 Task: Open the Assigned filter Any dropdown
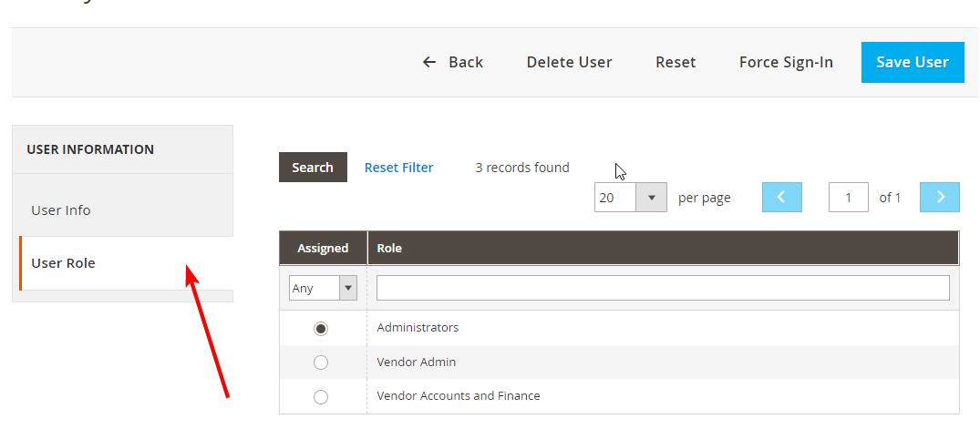coord(323,289)
